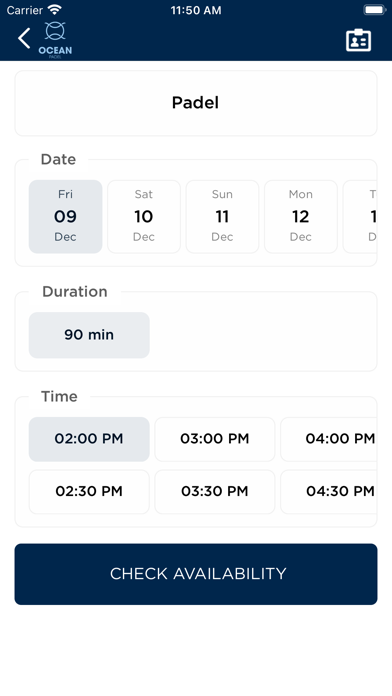Select Fri 09 Dec date
The height and width of the screenshot is (696, 392).
click(x=66, y=217)
